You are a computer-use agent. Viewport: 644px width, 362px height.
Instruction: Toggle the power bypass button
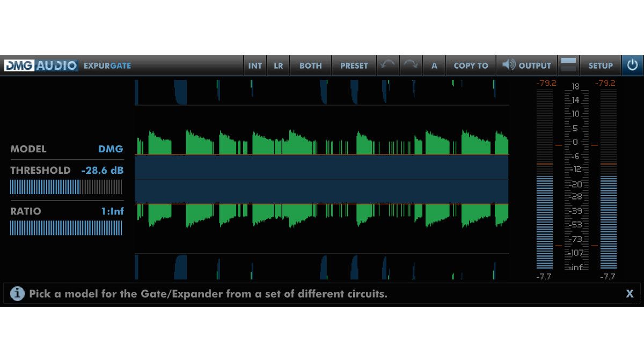(632, 65)
